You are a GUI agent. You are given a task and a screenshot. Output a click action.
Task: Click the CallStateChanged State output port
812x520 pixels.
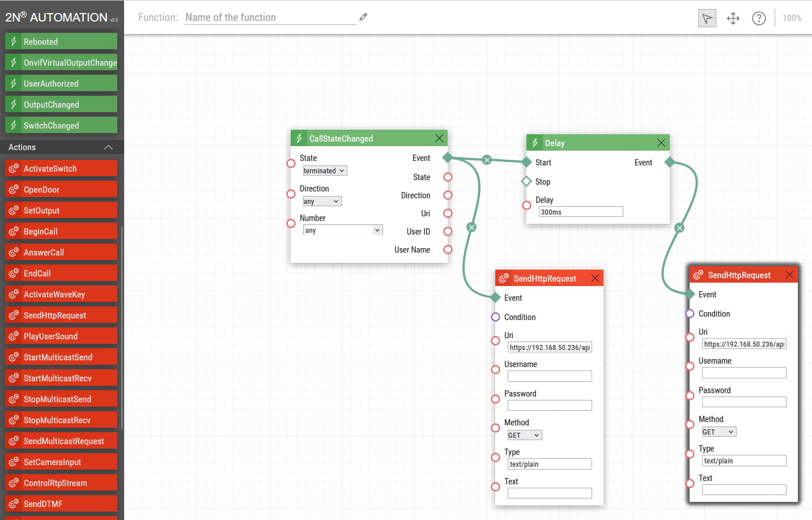[x=448, y=177]
